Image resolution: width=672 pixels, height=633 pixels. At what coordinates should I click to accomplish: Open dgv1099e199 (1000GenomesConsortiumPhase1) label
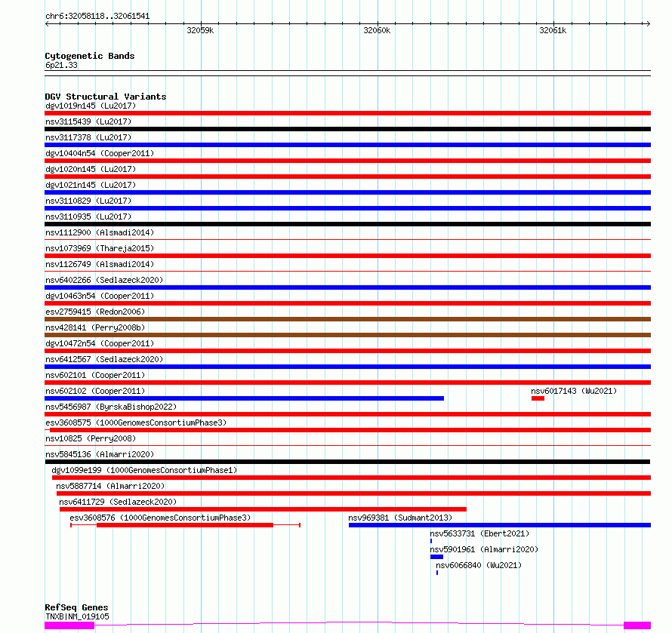coord(144,470)
